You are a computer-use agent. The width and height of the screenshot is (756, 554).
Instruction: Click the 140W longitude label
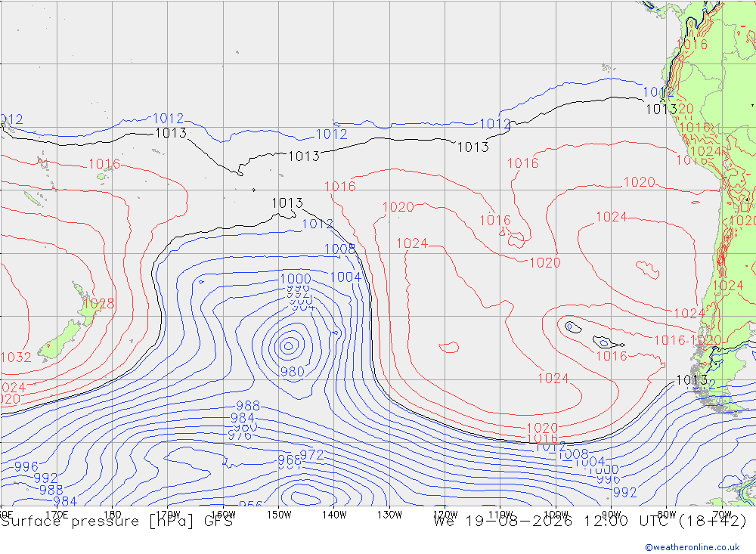click(334, 515)
